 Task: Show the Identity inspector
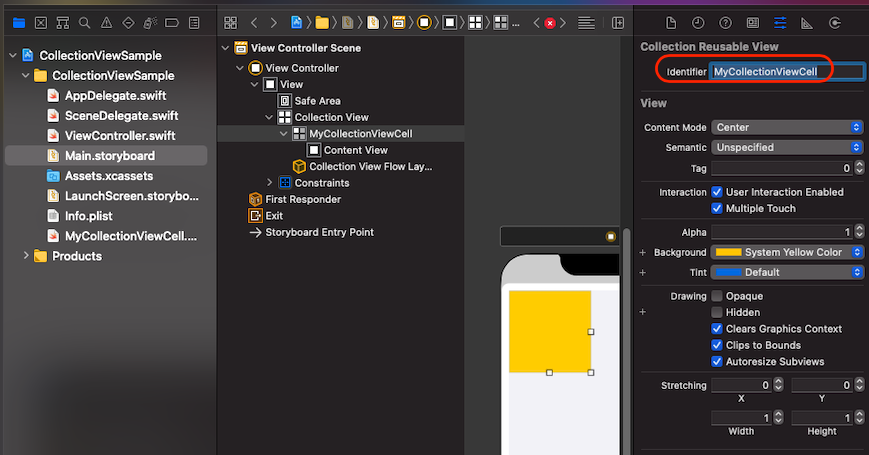[753, 23]
